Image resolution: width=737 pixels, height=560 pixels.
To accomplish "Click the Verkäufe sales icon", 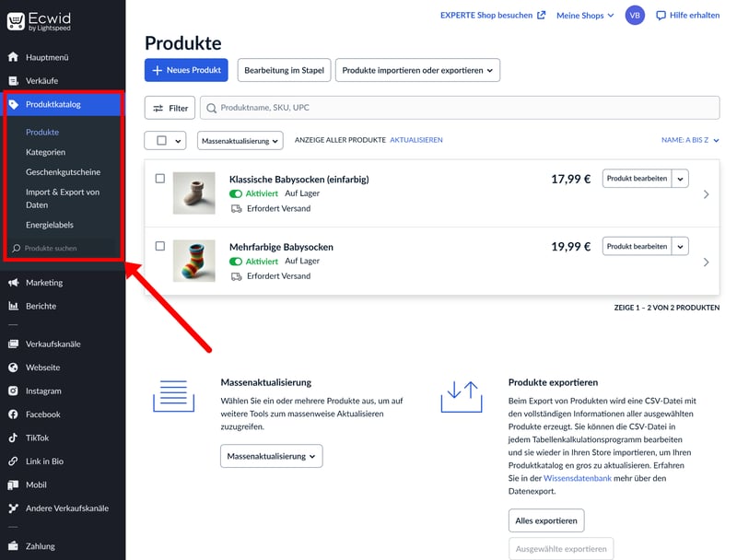I will coord(13,81).
